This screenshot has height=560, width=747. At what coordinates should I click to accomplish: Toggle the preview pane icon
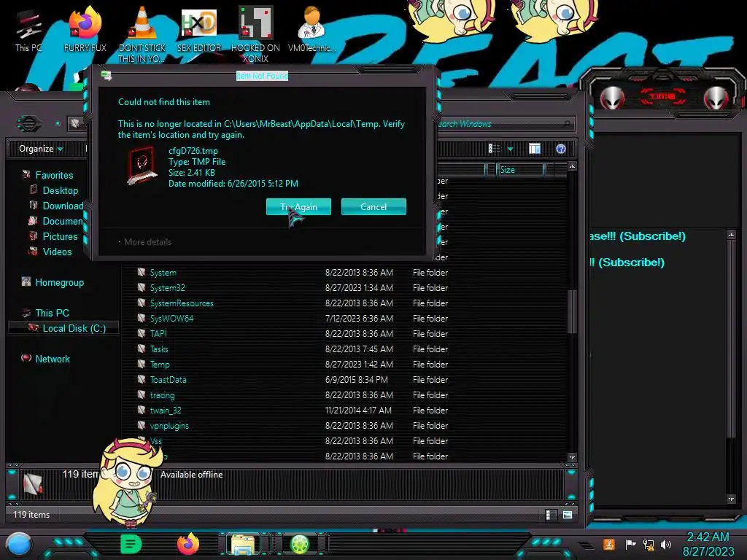(535, 149)
